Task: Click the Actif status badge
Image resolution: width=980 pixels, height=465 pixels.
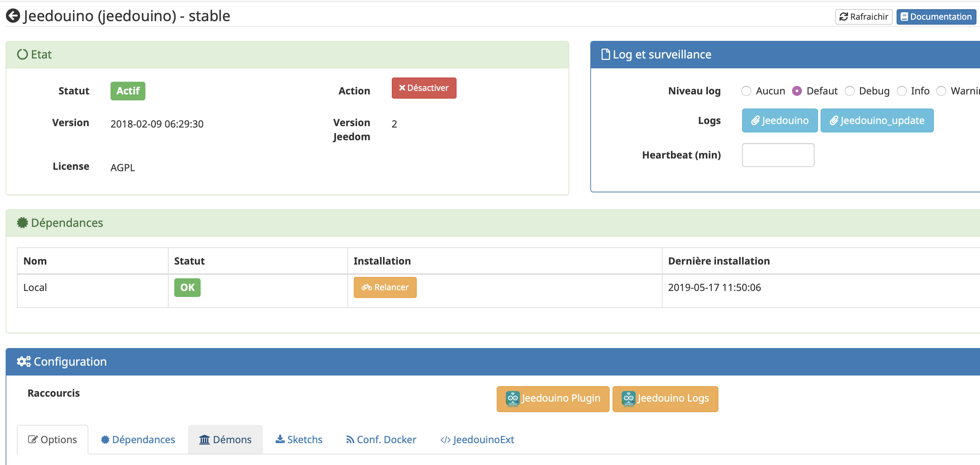Action: pos(128,91)
